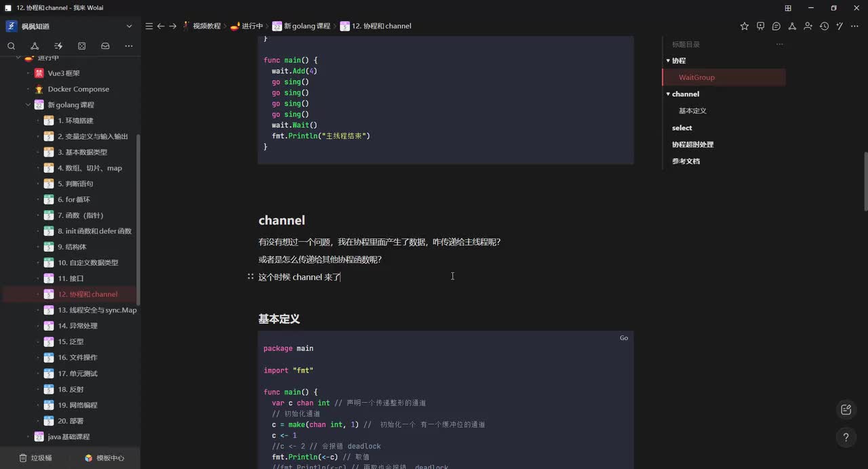Collapse the channel outline heading
The image size is (868, 469).
point(668,94)
